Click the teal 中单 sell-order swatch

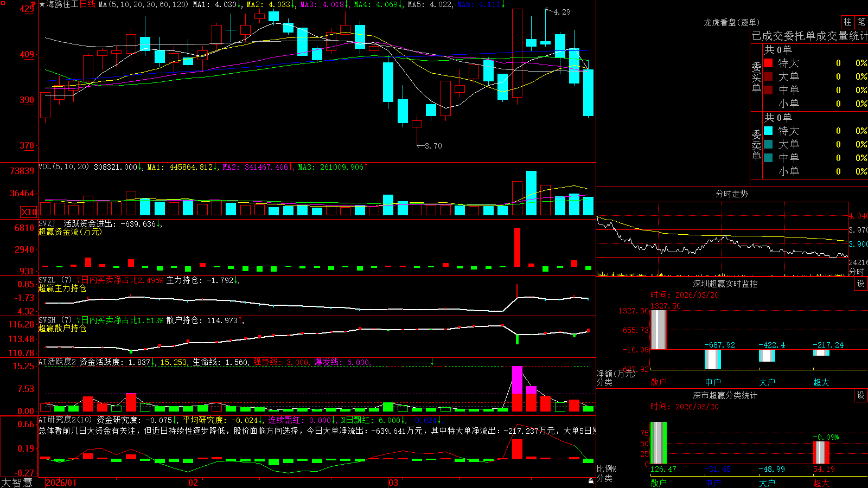pos(768,158)
